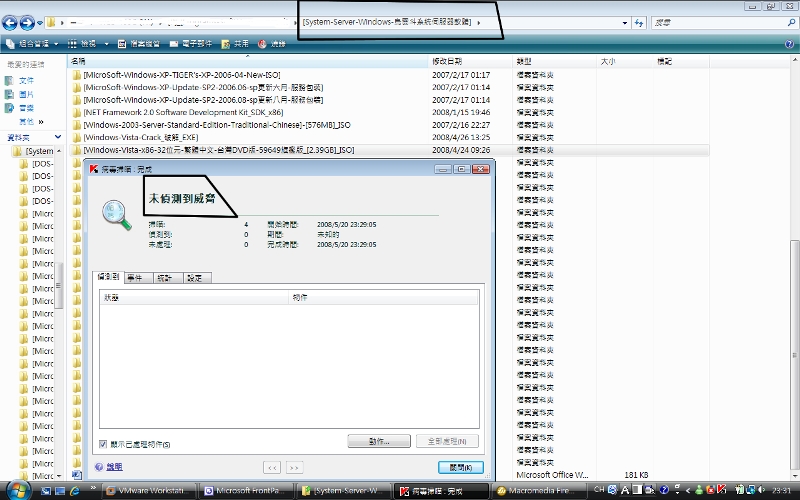Open the Windows Start orb
The width and height of the screenshot is (800, 500).
click(17, 490)
